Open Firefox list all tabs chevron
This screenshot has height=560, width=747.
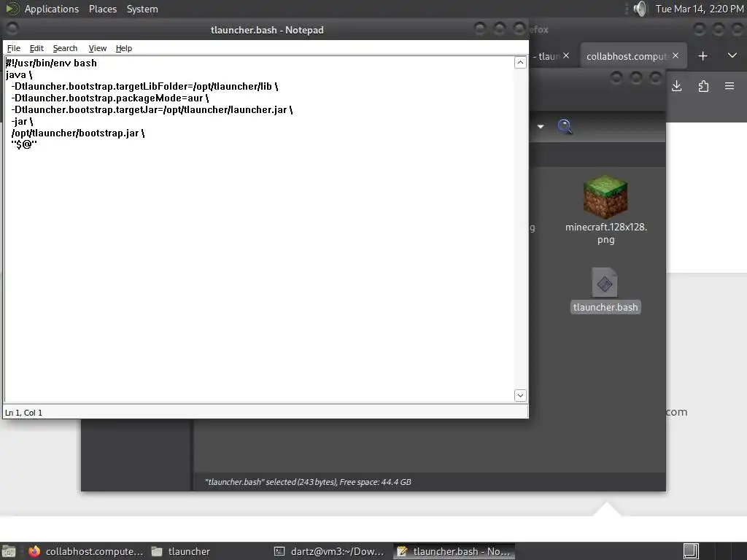pos(732,55)
